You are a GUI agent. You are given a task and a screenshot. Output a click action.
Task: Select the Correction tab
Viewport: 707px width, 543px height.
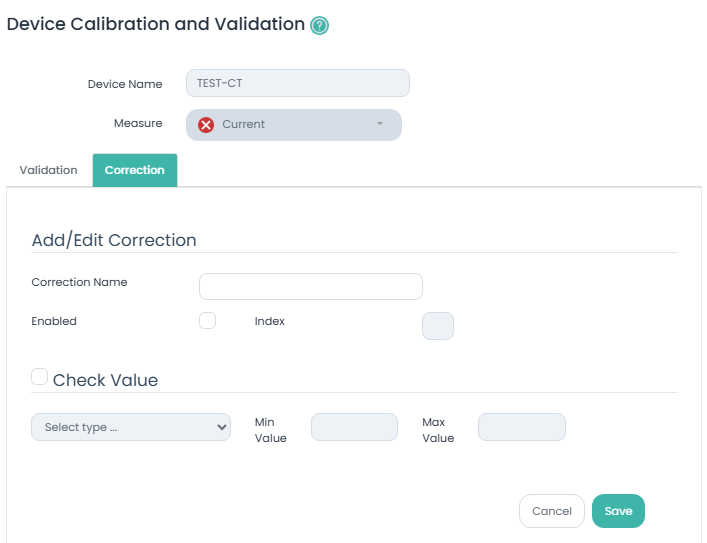click(135, 170)
